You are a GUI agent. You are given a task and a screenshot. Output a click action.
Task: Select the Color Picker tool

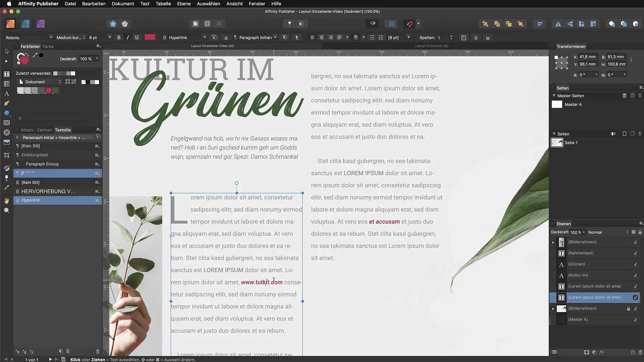(x=7, y=188)
